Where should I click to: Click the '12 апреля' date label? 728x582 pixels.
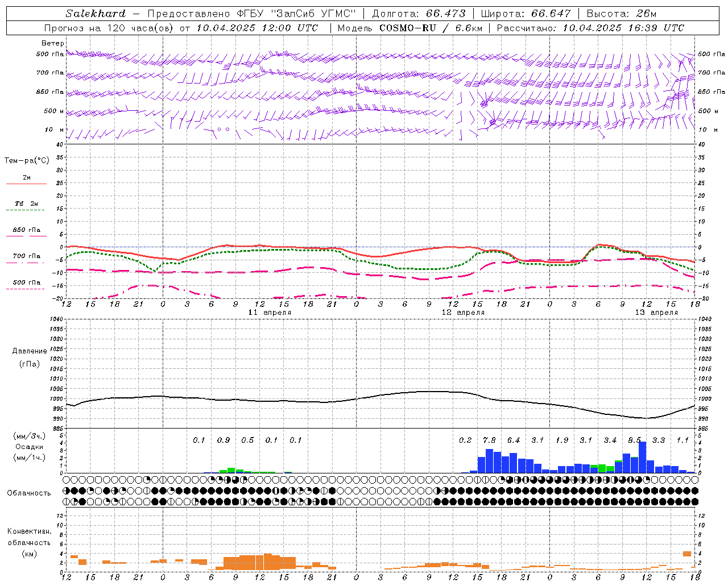pos(463,313)
